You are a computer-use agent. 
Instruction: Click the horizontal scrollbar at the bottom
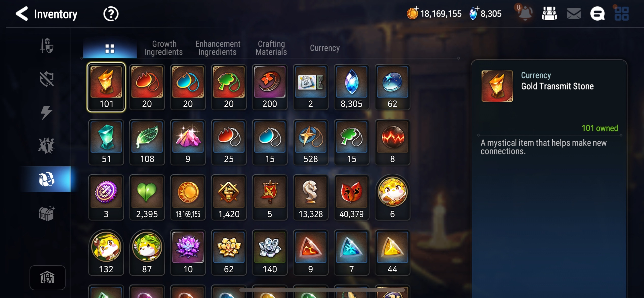click(x=322, y=290)
